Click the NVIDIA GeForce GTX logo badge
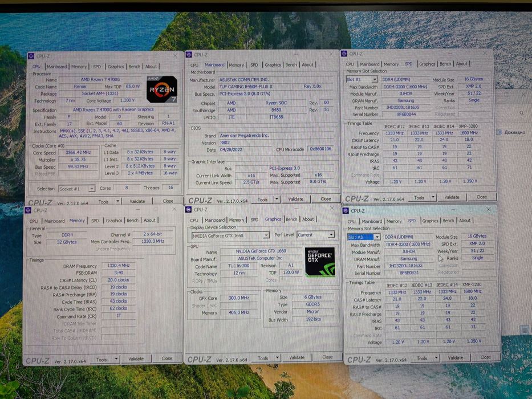Viewport: 532px width, 399px height. coord(320,262)
